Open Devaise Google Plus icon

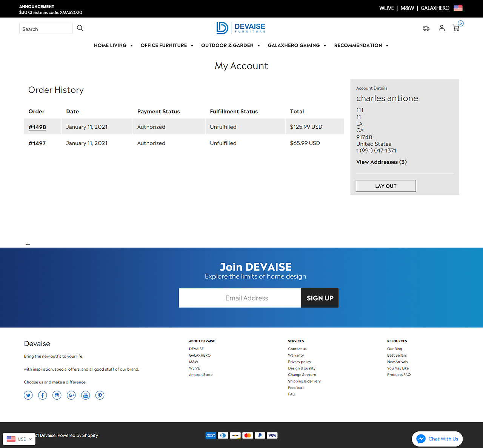pos(71,395)
